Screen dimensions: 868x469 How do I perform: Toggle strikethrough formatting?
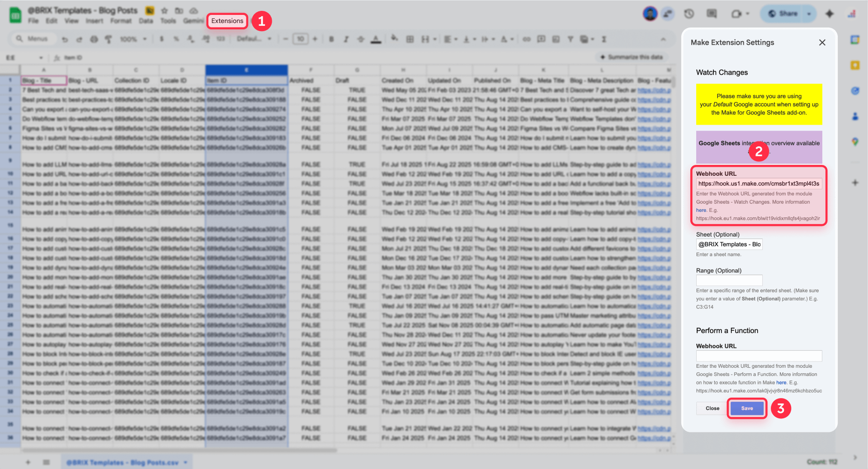click(x=360, y=39)
